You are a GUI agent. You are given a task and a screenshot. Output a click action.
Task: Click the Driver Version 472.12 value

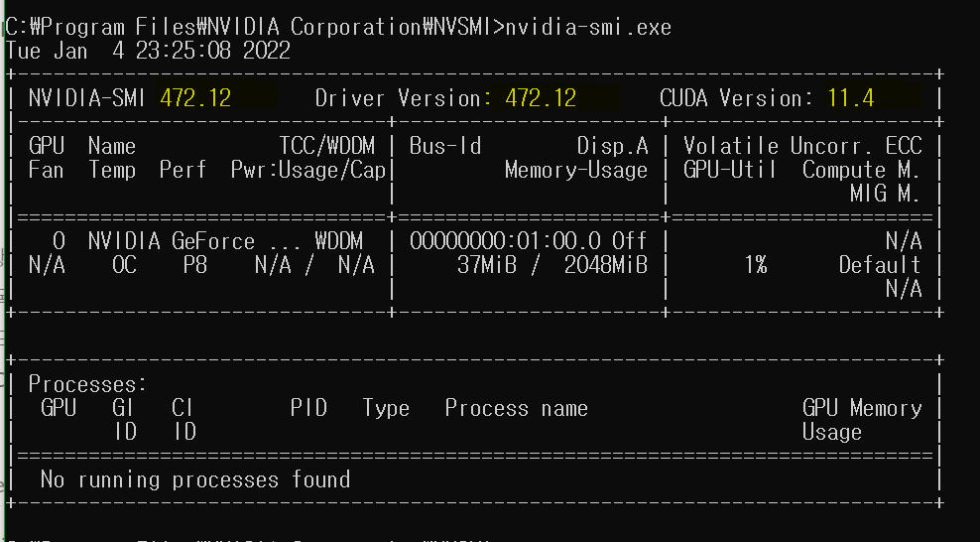(541, 98)
